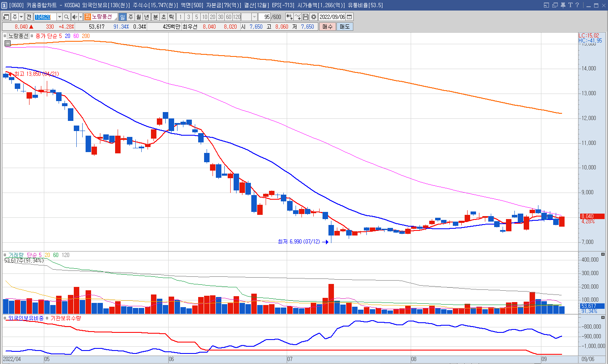The image size is (608, 364).
Task: Click the dock window icon in title bar
Action: (x=546, y=5)
